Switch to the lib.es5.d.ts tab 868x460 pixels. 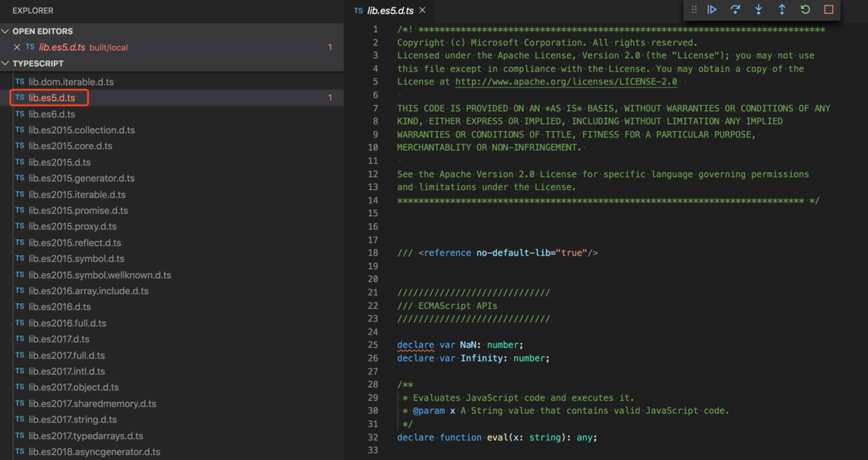tap(388, 11)
